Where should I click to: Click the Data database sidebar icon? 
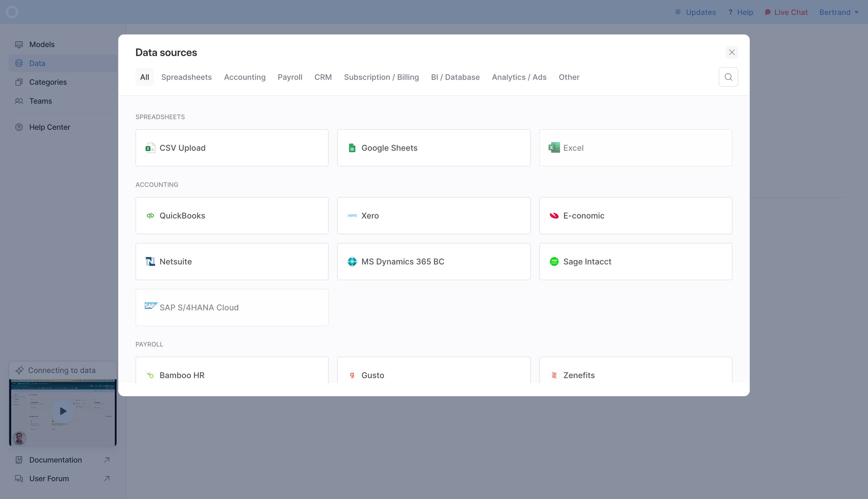pyautogui.click(x=19, y=63)
